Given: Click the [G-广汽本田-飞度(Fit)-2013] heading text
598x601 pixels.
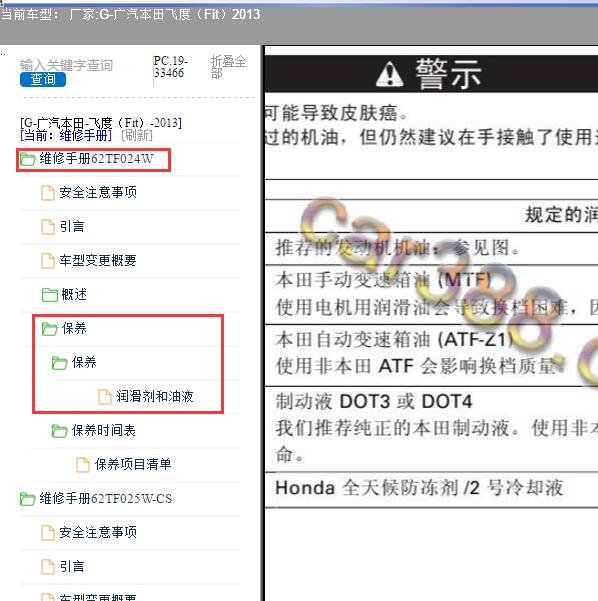Looking at the screenshot, I should (x=101, y=123).
